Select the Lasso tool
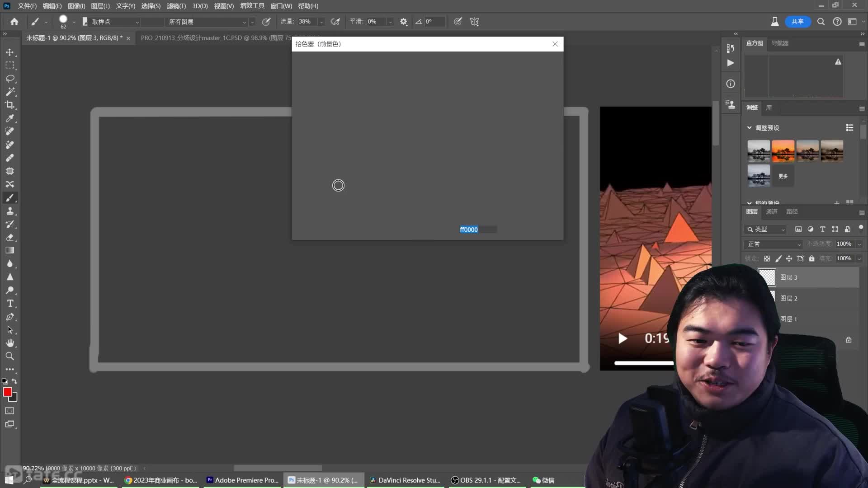Image resolution: width=868 pixels, height=488 pixels. pyautogui.click(x=10, y=79)
